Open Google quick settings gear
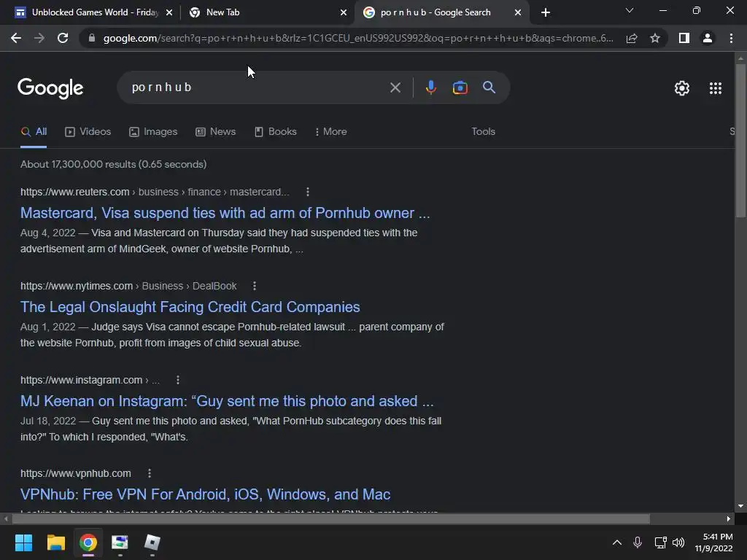Image resolution: width=747 pixels, height=560 pixels. (x=682, y=88)
